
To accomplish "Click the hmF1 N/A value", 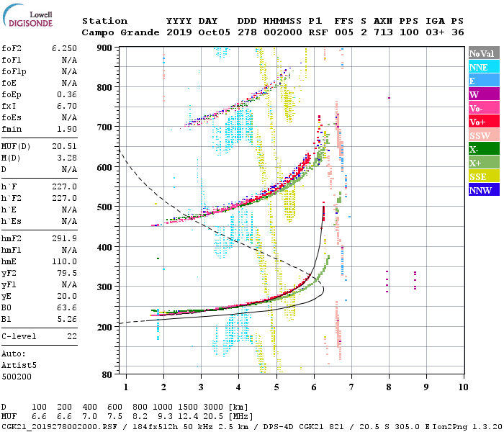I will [x=69, y=250].
